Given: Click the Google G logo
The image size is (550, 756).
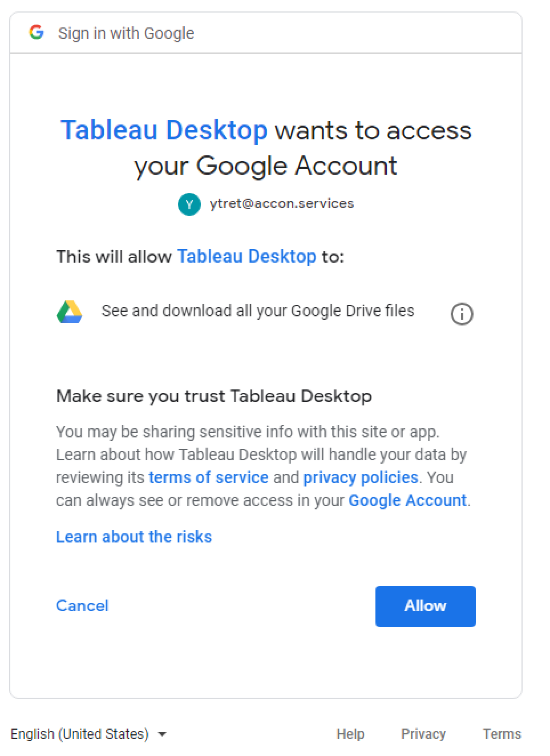Looking at the screenshot, I should pos(37,33).
